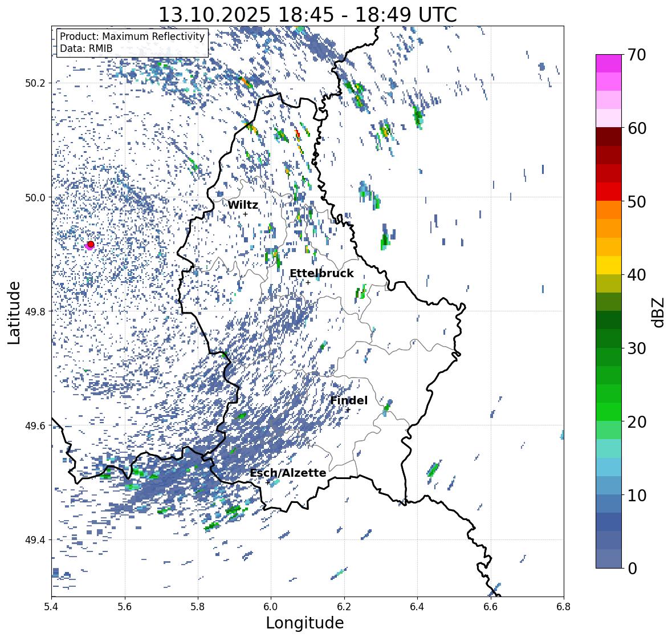Click latitude tick label 50.2
The height and width of the screenshot is (637, 672).
(35, 83)
